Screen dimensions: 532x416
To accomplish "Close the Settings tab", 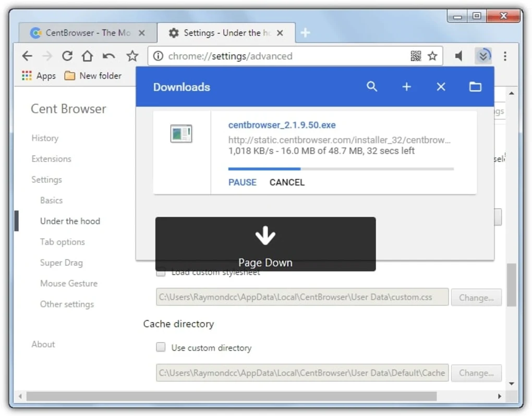I will pos(280,33).
